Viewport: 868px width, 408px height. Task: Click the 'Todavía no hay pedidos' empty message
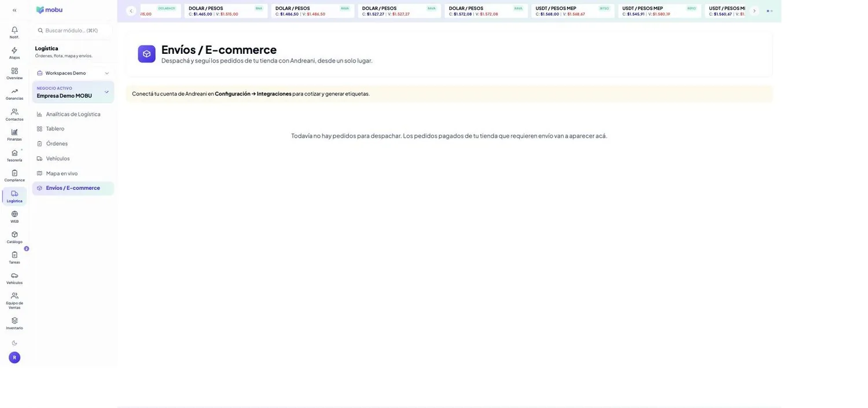click(449, 136)
